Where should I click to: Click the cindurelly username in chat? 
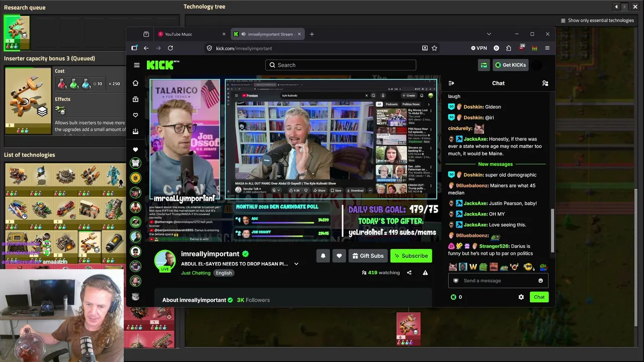pos(460,128)
